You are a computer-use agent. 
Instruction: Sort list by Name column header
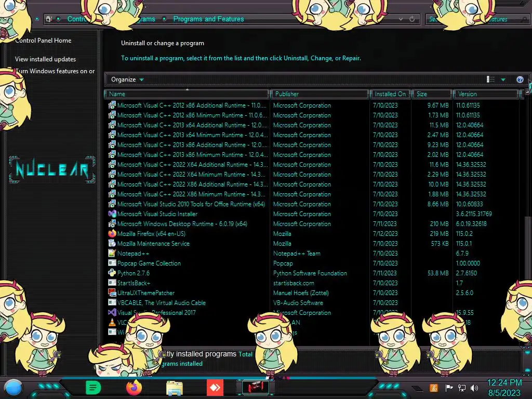click(187, 94)
